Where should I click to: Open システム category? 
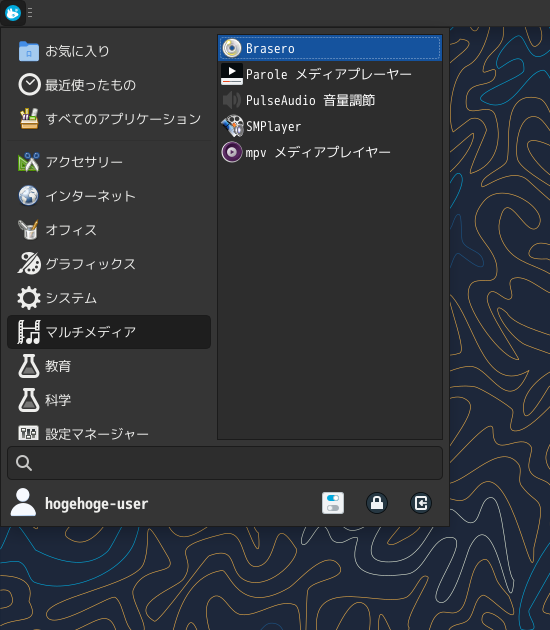point(109,298)
